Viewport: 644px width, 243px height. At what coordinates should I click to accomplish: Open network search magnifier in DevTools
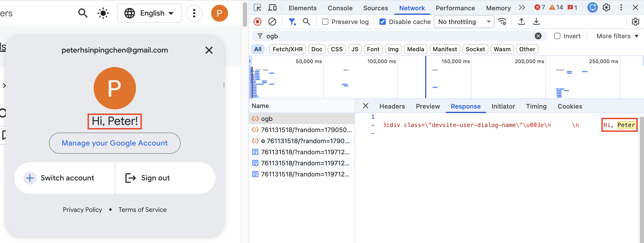click(306, 22)
